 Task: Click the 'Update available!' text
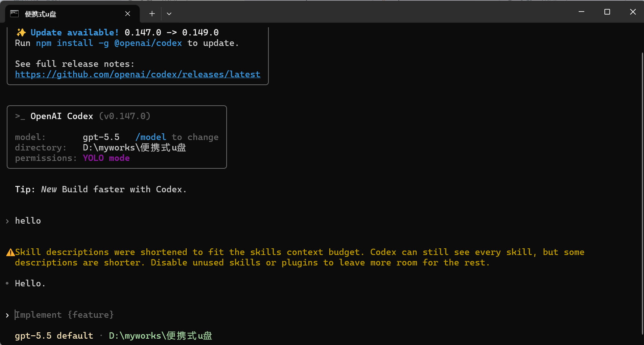coord(75,32)
